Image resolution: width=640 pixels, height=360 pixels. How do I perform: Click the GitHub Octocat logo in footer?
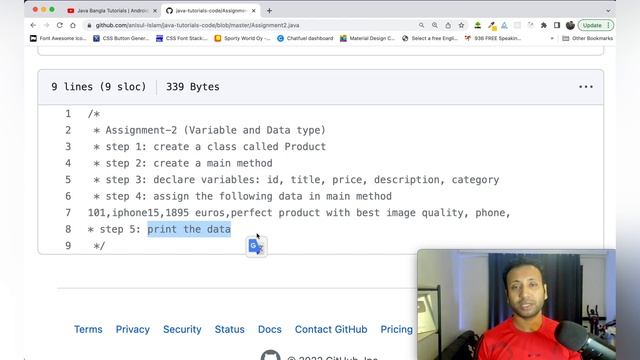tap(271, 355)
